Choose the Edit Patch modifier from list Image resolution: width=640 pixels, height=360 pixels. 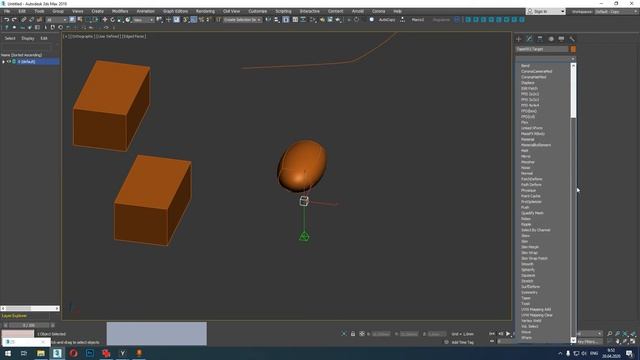[x=529, y=89]
